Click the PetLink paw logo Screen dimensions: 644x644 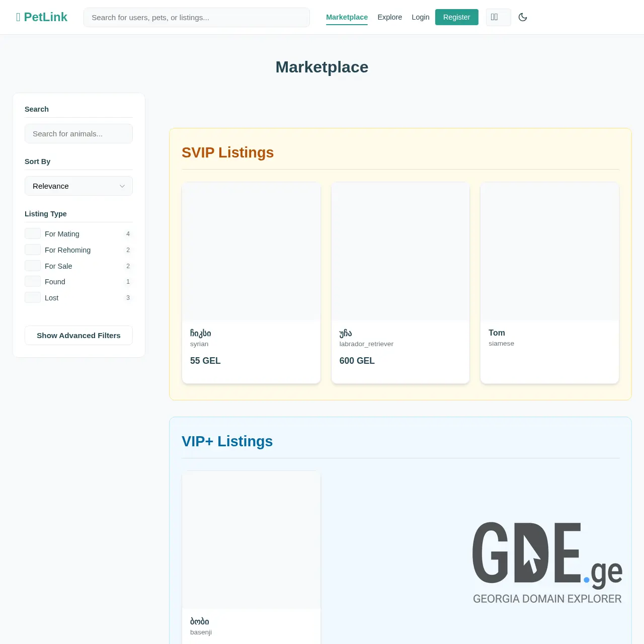[x=18, y=17]
